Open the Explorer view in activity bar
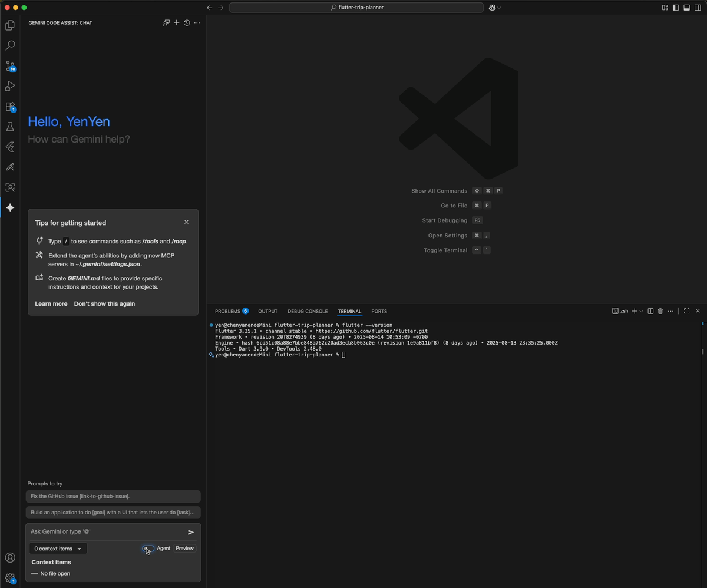The image size is (707, 588). pos(10,25)
